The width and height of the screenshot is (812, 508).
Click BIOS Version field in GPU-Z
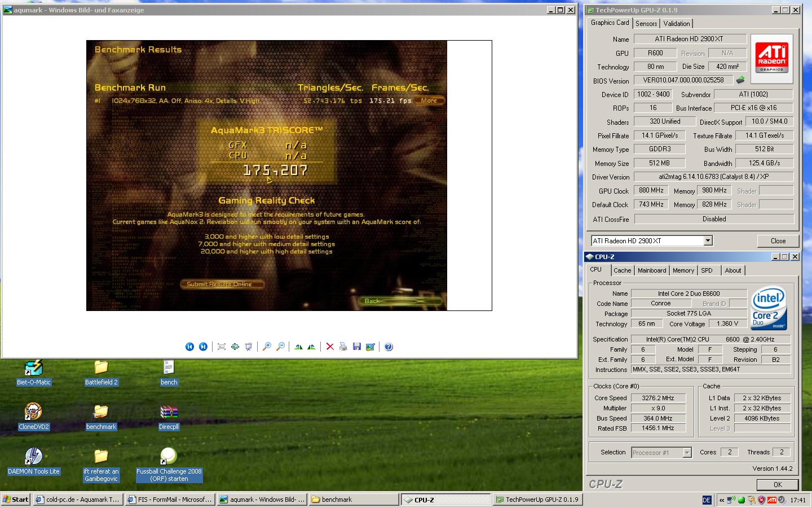coord(683,80)
